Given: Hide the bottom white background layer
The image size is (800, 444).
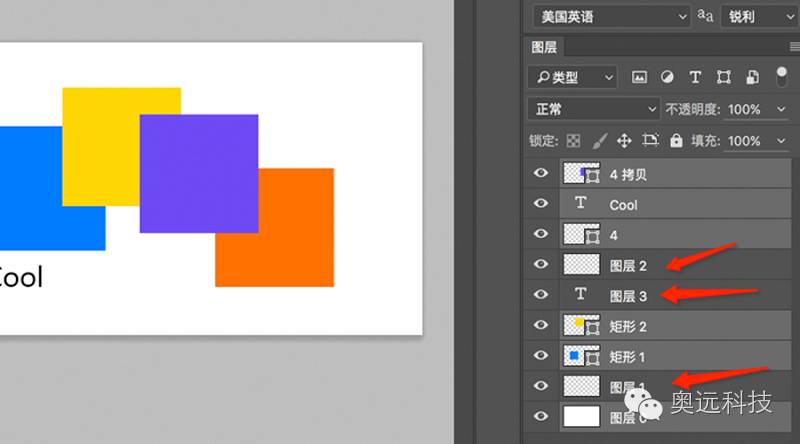Looking at the screenshot, I should 541,416.
